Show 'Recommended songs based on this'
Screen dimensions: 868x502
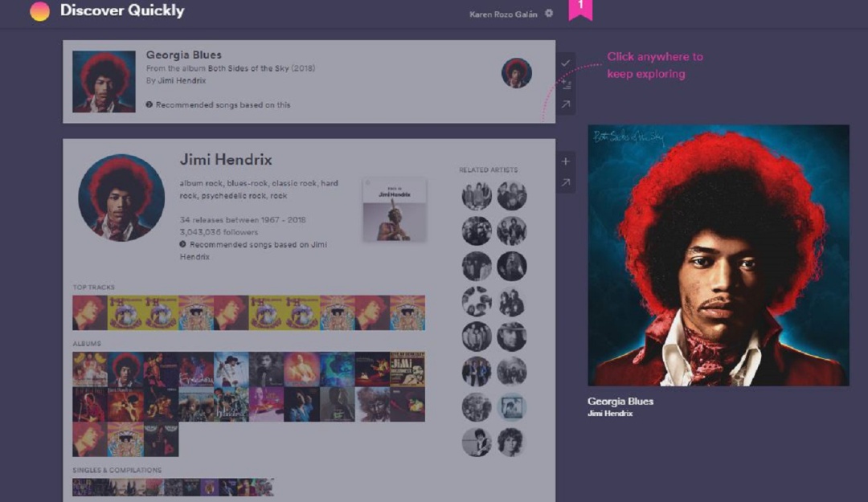point(223,104)
